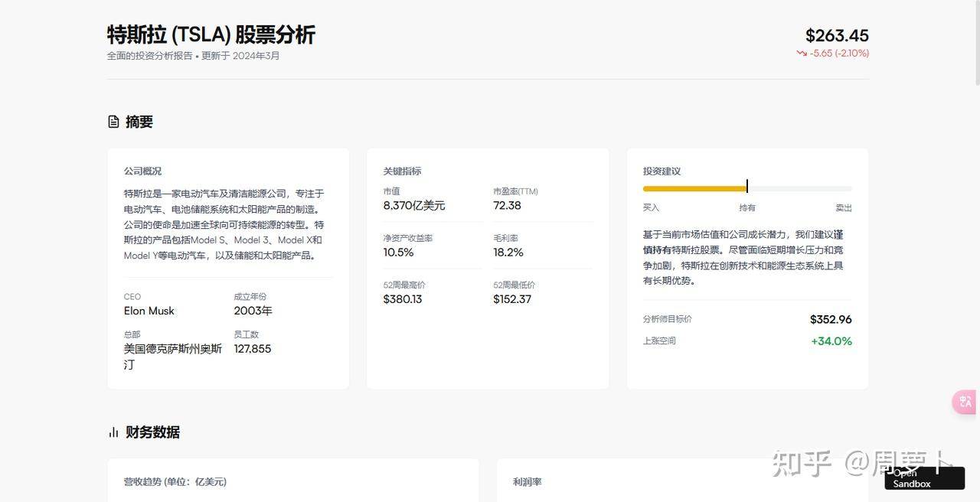Click the stock price $263.45
980x502 pixels.
(837, 35)
